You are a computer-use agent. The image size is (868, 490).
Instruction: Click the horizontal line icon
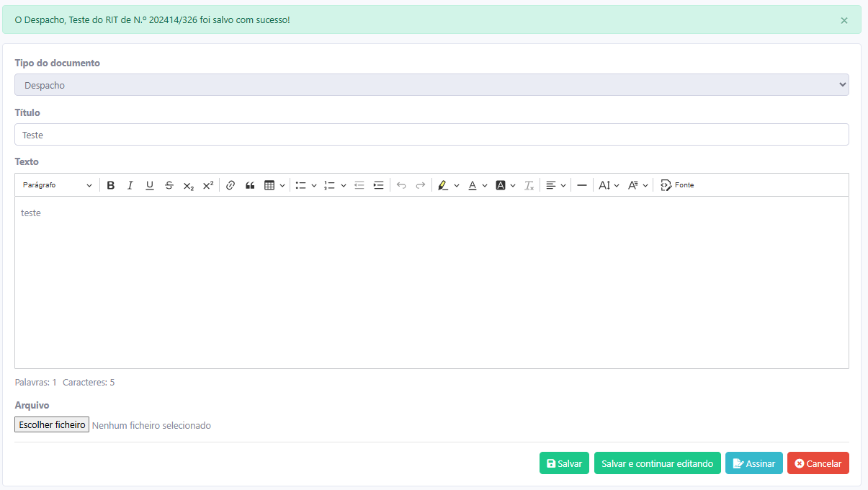point(582,185)
